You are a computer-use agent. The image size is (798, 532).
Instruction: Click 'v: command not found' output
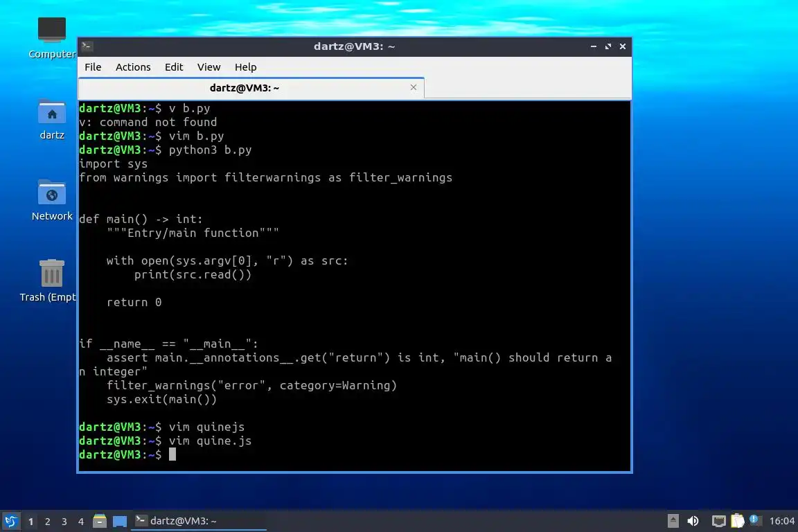point(148,122)
